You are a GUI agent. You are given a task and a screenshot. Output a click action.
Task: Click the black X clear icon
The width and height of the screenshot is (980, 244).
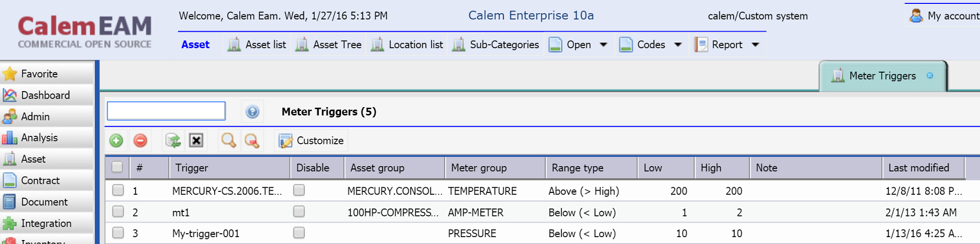click(196, 140)
